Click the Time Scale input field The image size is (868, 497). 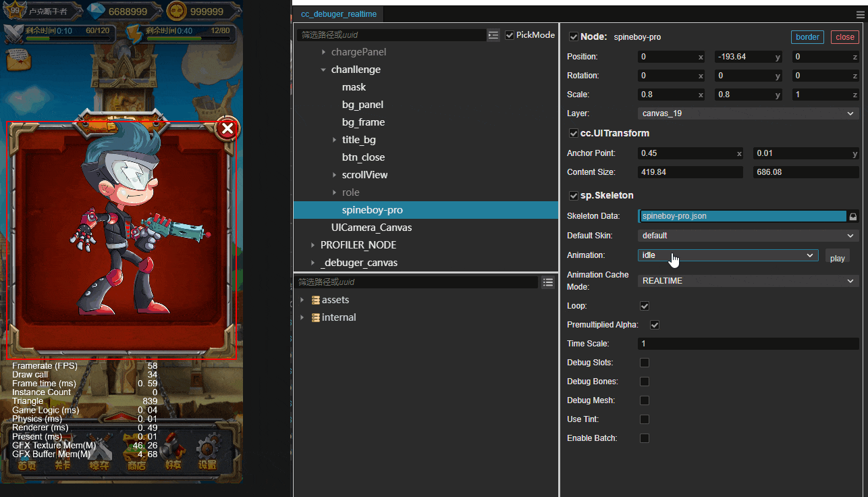click(x=748, y=344)
